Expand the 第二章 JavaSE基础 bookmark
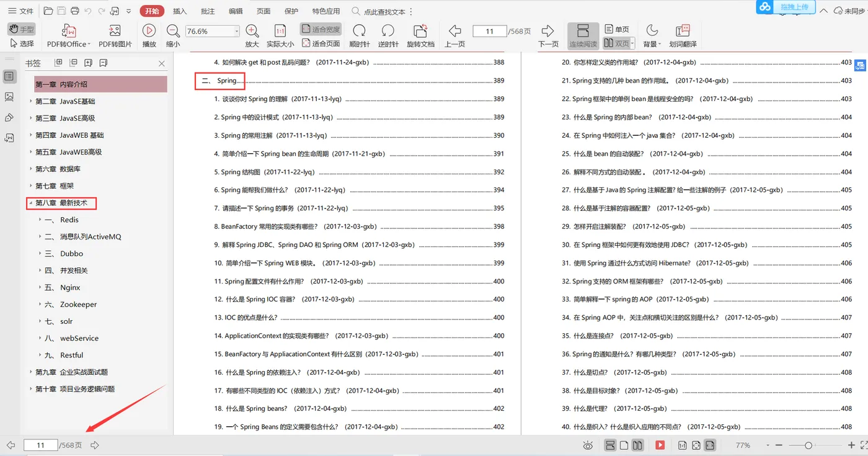This screenshot has height=456, width=868. pos(31,101)
